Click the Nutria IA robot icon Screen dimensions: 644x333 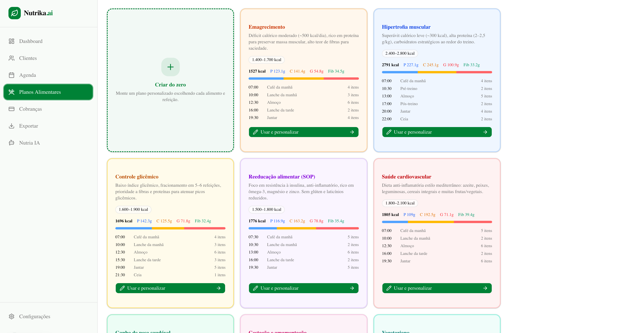pos(12,143)
